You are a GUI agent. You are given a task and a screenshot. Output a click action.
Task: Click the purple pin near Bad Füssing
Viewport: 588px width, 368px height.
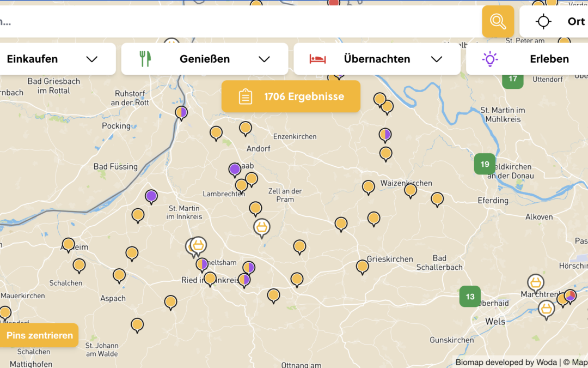tap(151, 196)
